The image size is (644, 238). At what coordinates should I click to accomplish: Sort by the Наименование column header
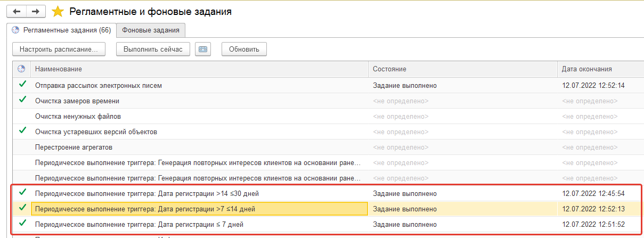[x=59, y=69]
